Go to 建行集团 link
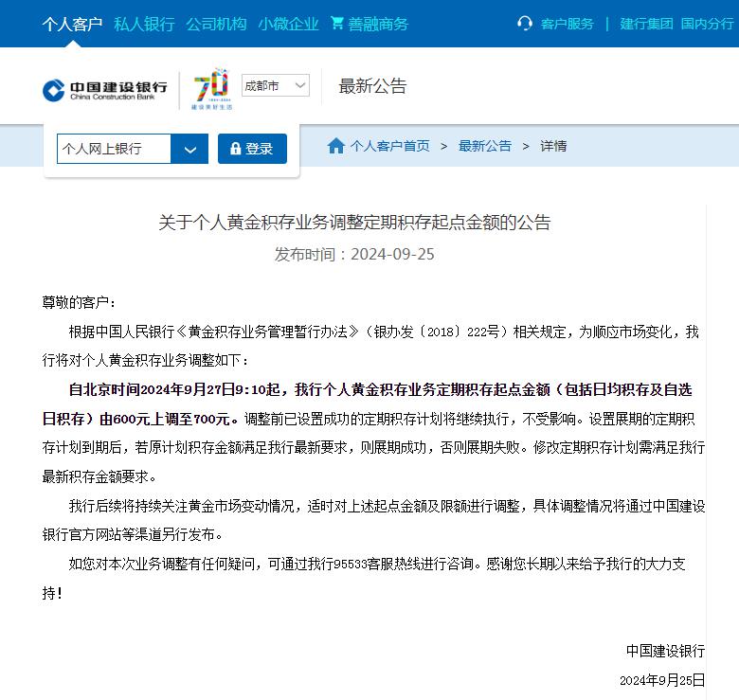The width and height of the screenshot is (739, 700). click(x=646, y=24)
